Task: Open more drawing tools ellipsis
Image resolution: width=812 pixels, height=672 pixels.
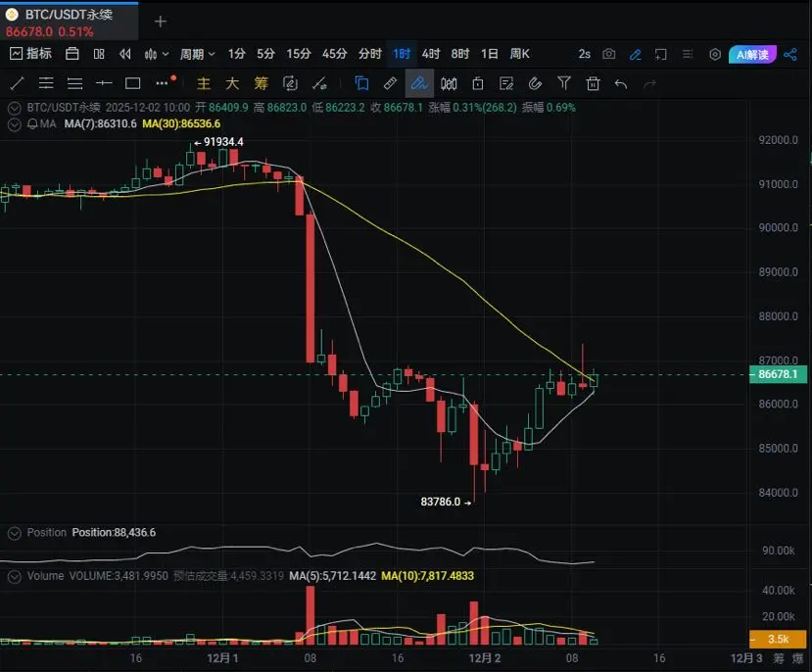Action: pos(162,83)
